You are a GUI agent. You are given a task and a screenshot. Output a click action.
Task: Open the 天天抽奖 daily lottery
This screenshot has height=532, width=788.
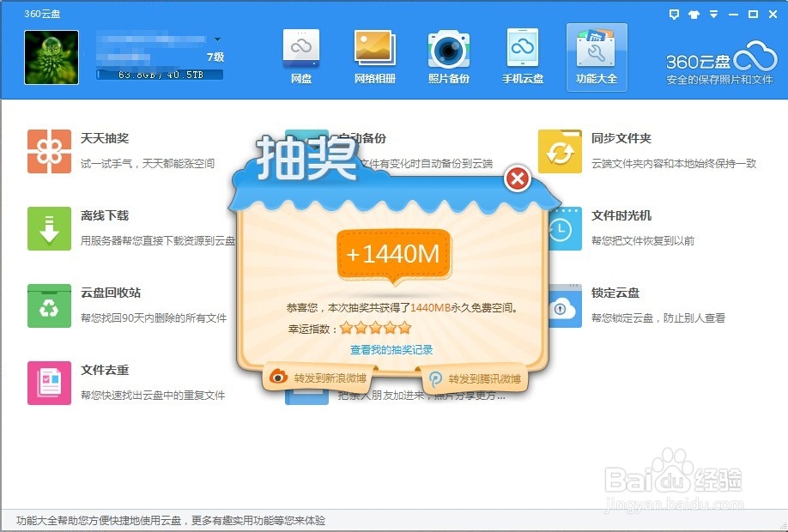pyautogui.click(x=105, y=138)
